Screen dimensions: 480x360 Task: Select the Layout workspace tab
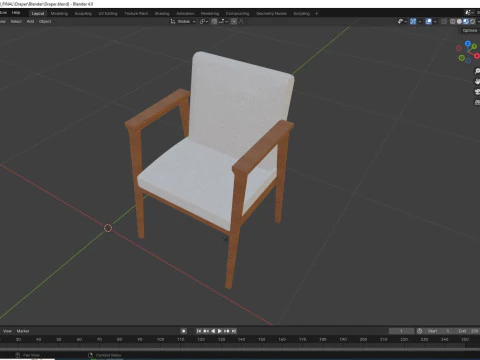(38, 14)
